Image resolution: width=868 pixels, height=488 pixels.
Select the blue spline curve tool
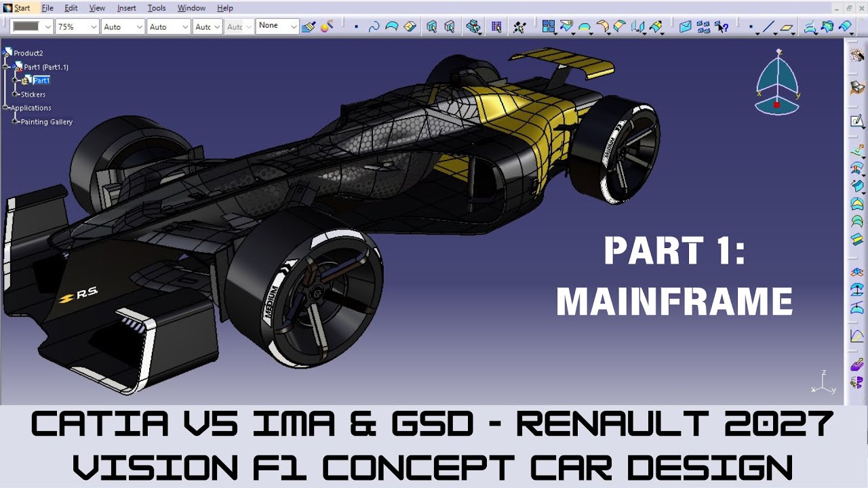[x=374, y=27]
